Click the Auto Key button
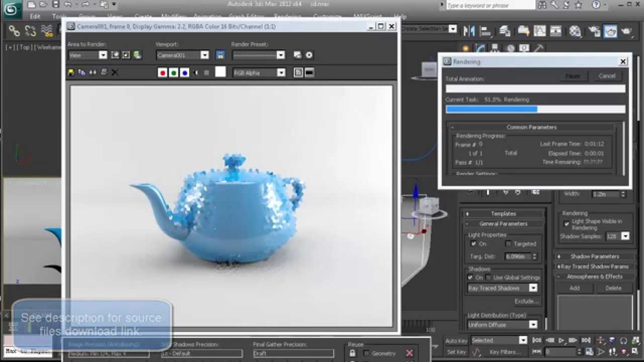The image size is (644, 362). (456, 340)
